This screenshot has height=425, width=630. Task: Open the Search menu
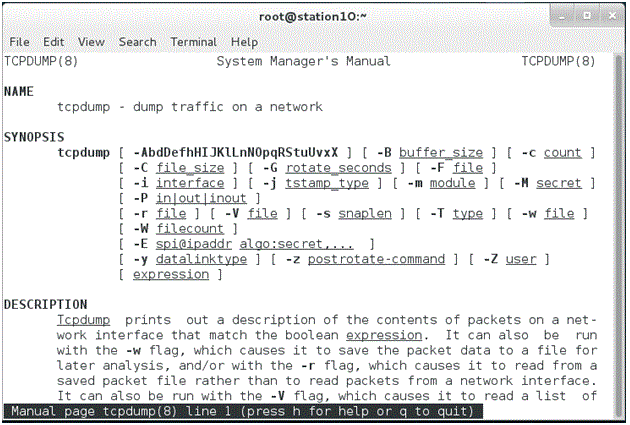pos(137,42)
